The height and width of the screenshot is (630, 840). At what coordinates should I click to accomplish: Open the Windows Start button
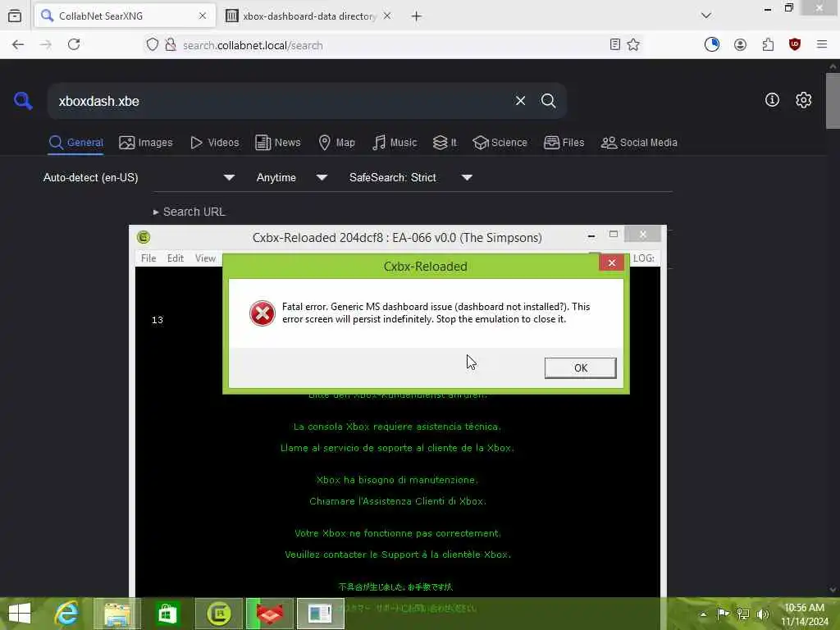[20, 614]
